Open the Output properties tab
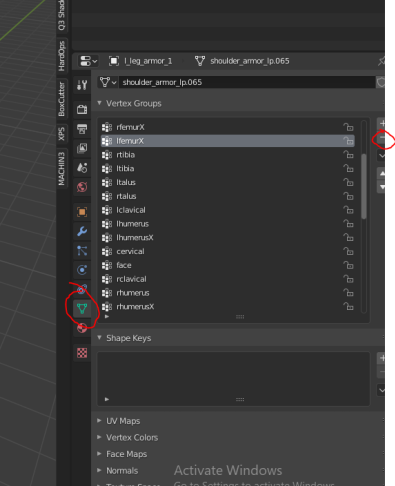The image size is (395, 486). pos(82,129)
